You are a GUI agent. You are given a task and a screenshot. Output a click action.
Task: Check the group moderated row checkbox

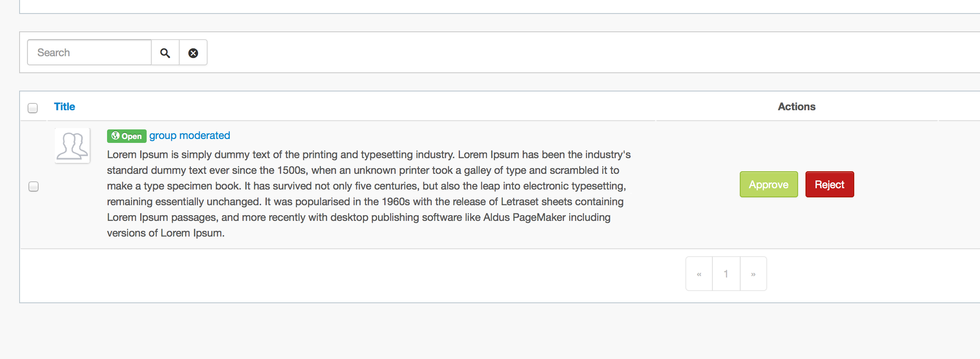coord(34,186)
